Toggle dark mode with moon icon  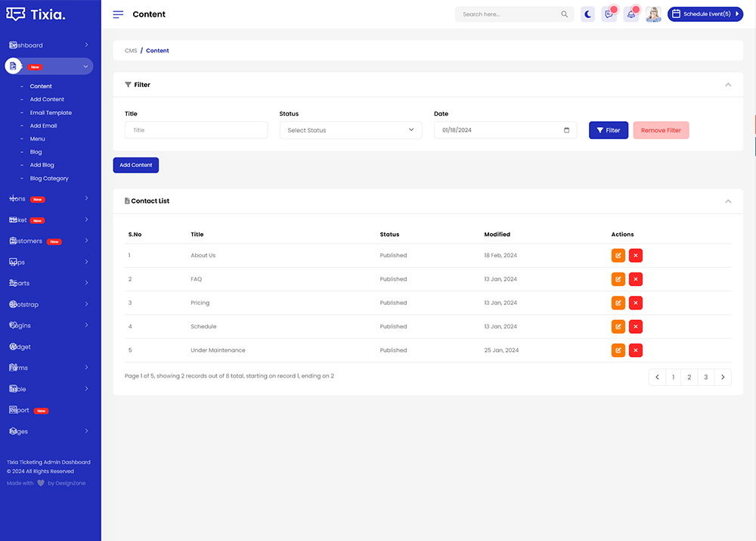tap(588, 14)
